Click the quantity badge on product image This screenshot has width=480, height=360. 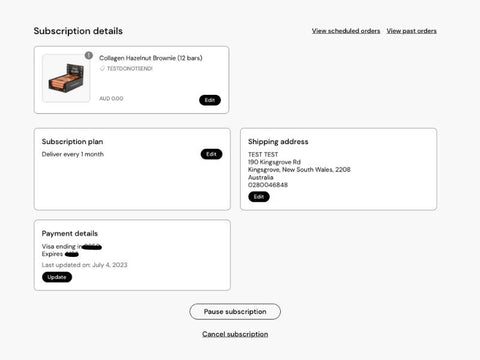point(88,55)
